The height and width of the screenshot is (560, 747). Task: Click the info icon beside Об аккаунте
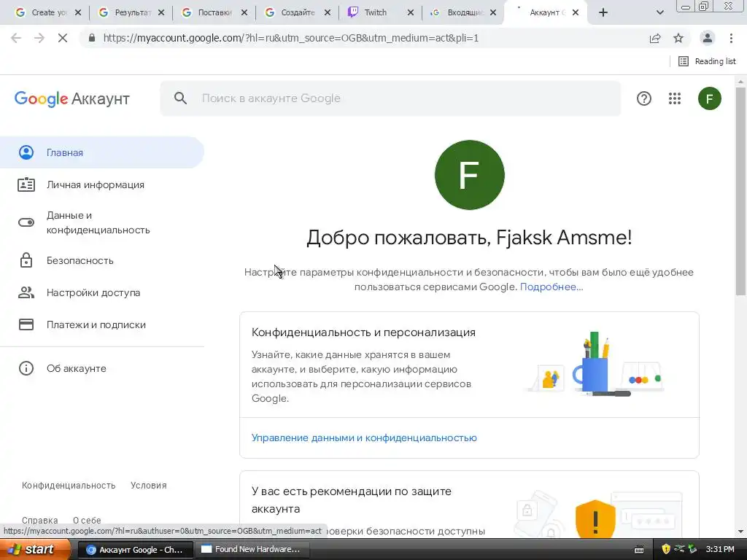pos(26,368)
